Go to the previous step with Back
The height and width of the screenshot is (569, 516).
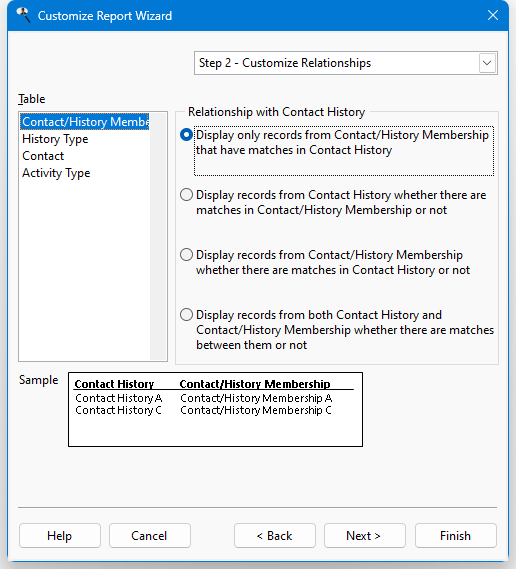275,536
